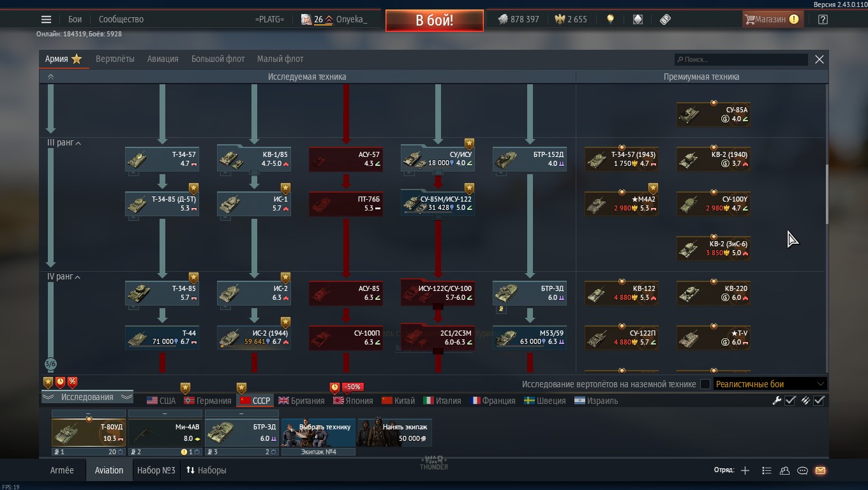Click the В бой! battle button

coord(434,20)
